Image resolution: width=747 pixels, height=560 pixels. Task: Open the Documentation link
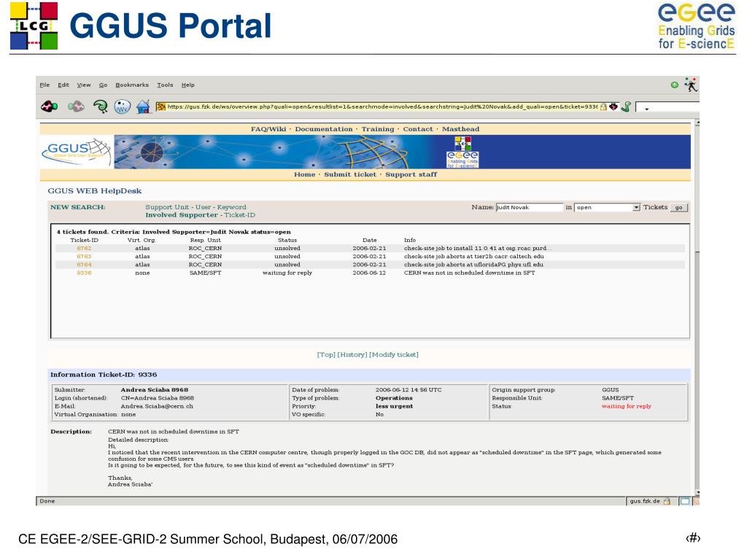(x=323, y=129)
